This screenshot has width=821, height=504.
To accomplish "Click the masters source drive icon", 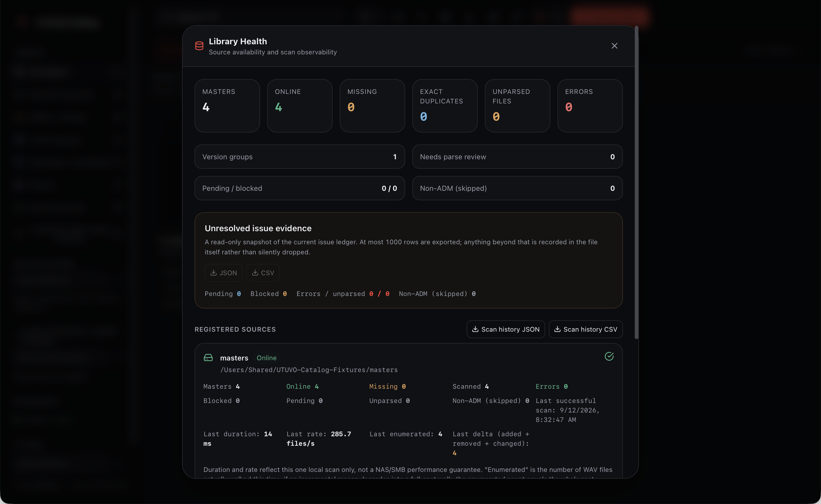I will coord(208,358).
